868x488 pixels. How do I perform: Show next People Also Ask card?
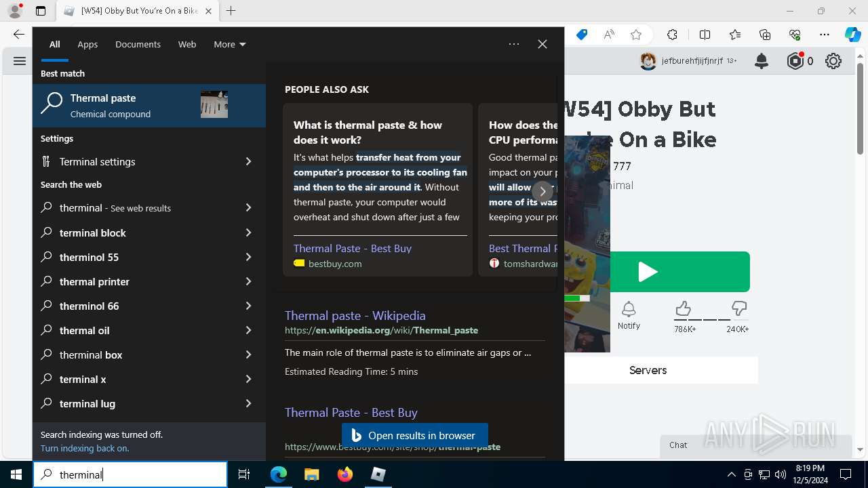542,191
